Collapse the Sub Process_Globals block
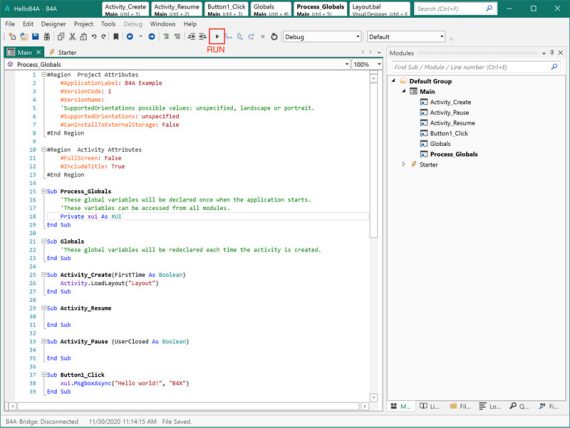Viewport: 570px width, 428px height. tap(44, 191)
